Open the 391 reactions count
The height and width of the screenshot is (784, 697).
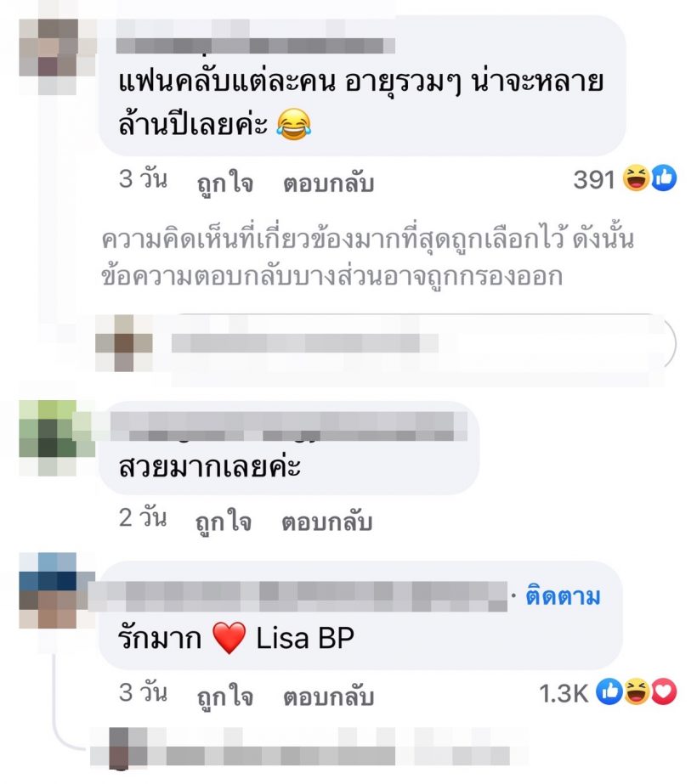click(x=594, y=179)
